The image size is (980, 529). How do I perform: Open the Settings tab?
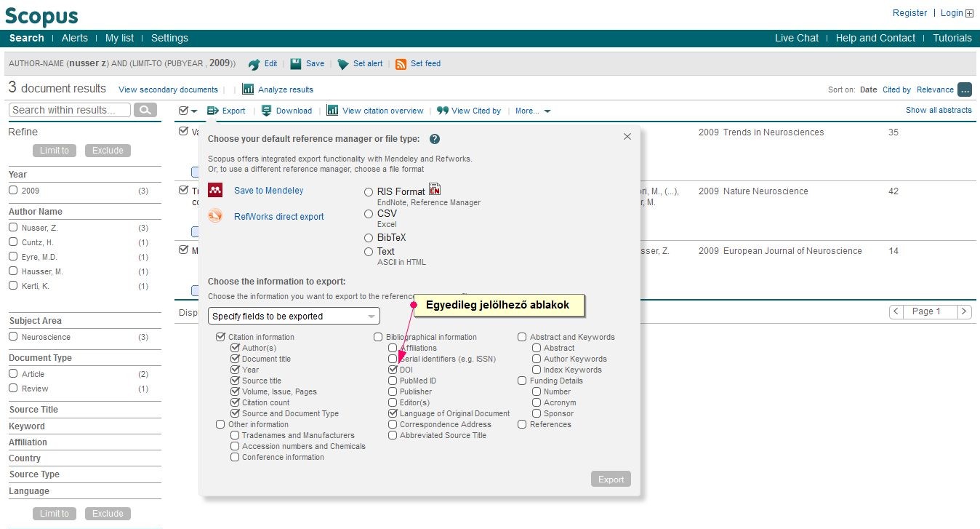point(169,38)
